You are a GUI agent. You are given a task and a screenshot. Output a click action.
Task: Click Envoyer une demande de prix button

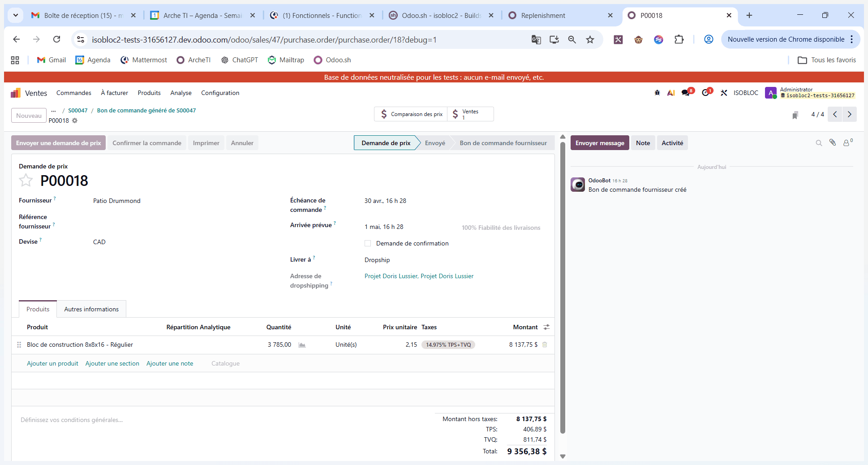[59, 143]
